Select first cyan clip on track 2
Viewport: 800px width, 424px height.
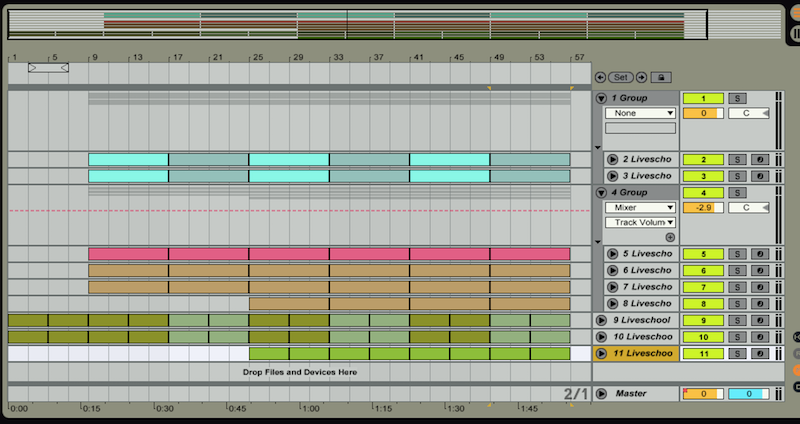pyautogui.click(x=128, y=160)
